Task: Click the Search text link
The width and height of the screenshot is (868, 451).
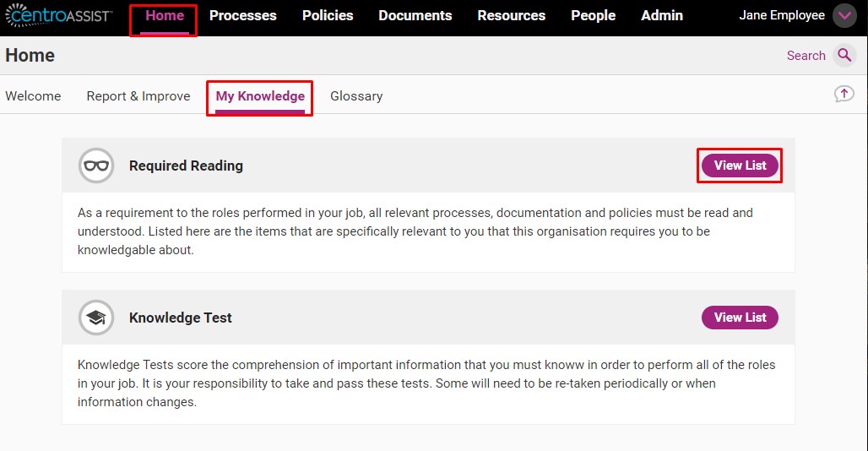Action: (x=806, y=56)
